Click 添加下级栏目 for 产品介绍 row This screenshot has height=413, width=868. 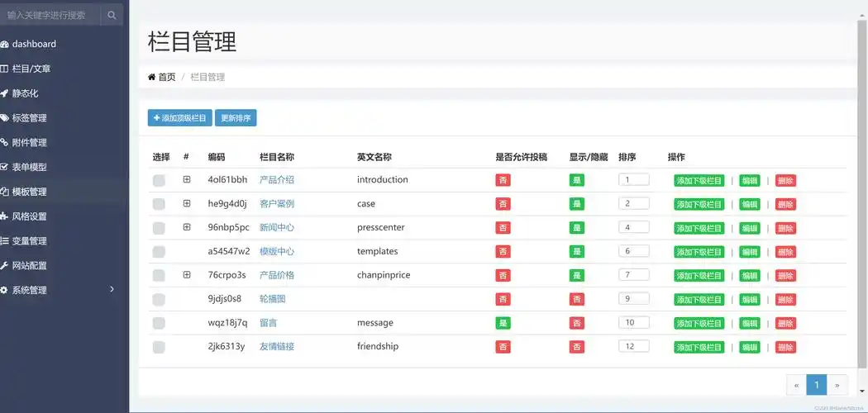point(699,180)
